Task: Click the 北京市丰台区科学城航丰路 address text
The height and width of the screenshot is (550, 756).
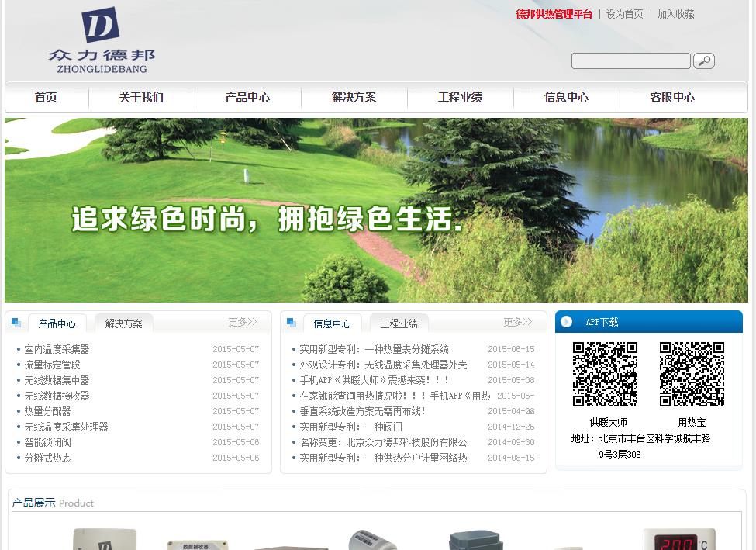Action: [x=654, y=438]
